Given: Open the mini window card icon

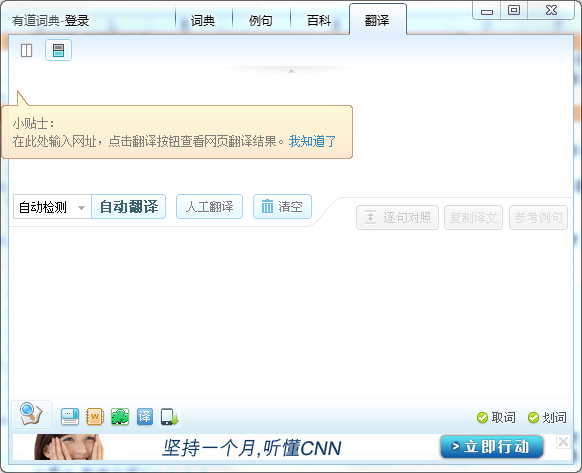Looking at the screenshot, I should [70, 417].
